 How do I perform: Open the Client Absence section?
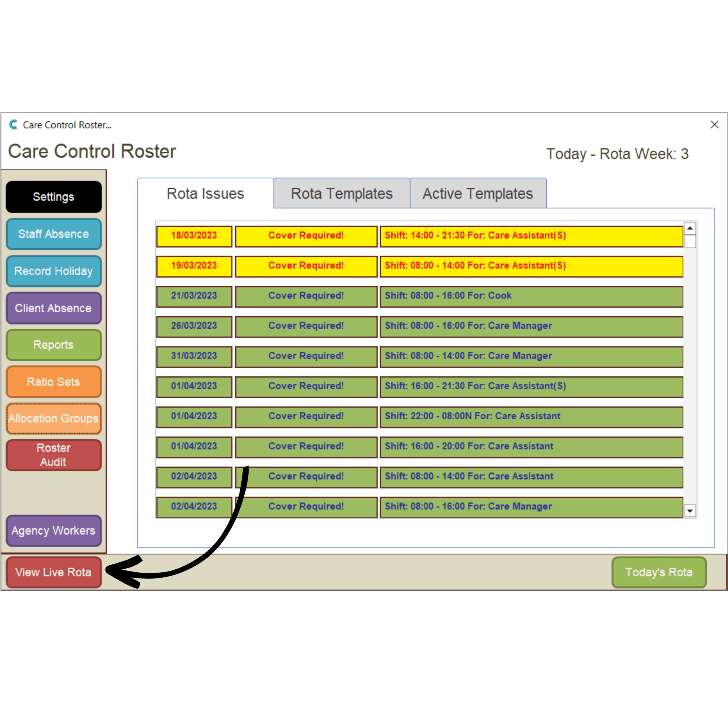click(x=54, y=308)
